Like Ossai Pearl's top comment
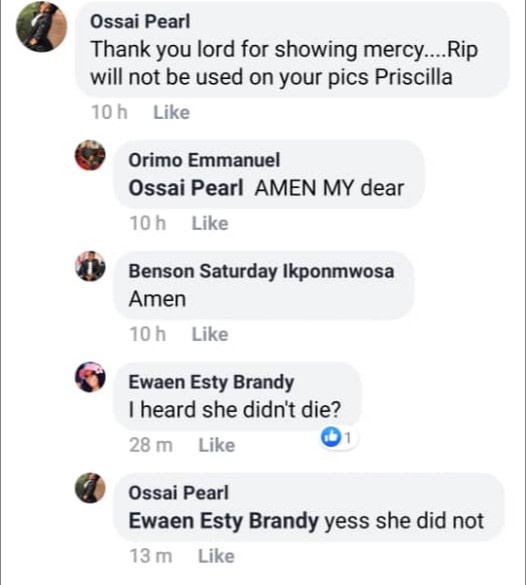This screenshot has width=526, height=585. 172,112
